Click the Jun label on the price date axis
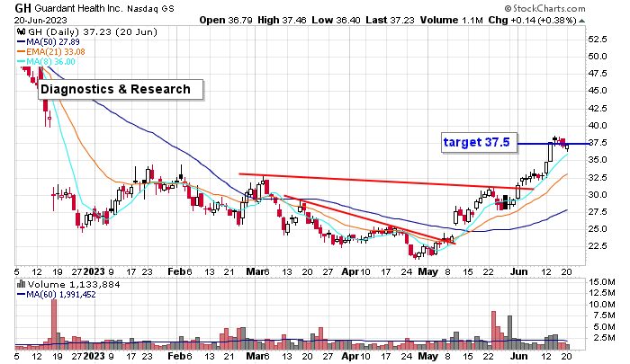Viewport: 630px width, 364px height. pyautogui.click(x=518, y=271)
